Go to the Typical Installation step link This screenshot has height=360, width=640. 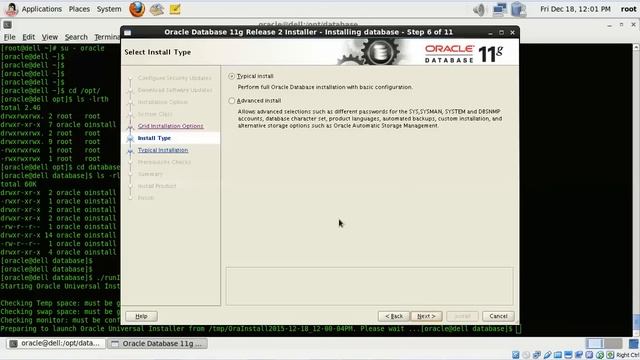click(163, 150)
